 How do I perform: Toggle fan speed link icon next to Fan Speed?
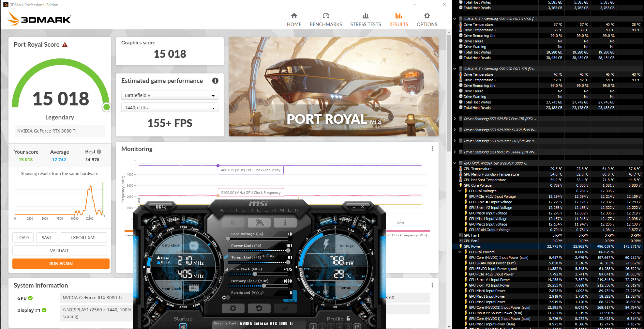[262, 293]
